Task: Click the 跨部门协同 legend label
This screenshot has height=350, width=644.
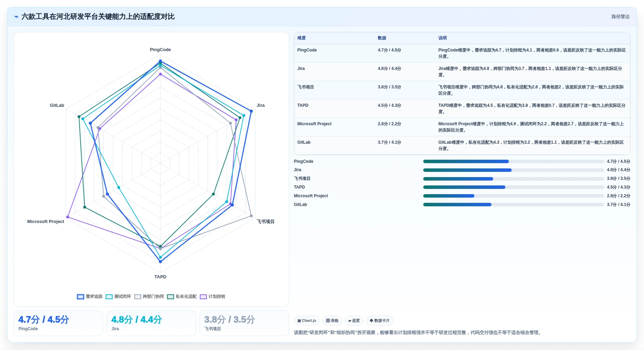Action: coord(153,297)
